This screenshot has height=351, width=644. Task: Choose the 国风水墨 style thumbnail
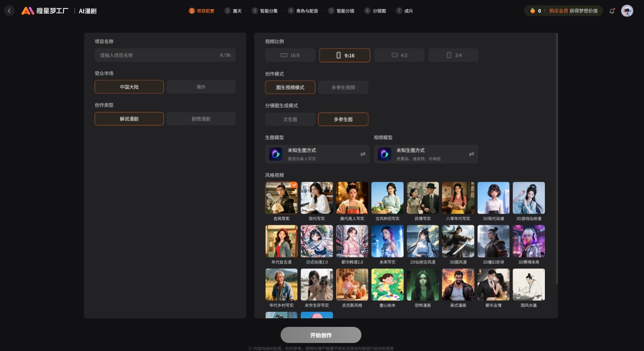coord(529,285)
